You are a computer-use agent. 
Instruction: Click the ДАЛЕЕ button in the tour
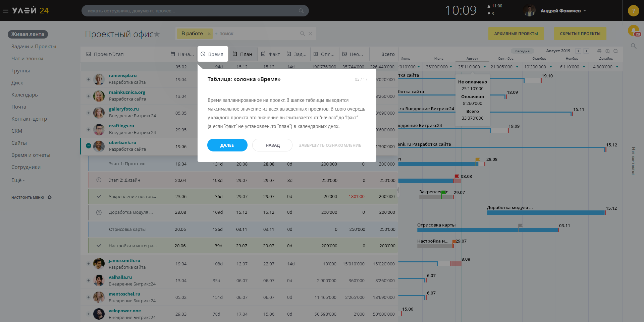point(227,145)
